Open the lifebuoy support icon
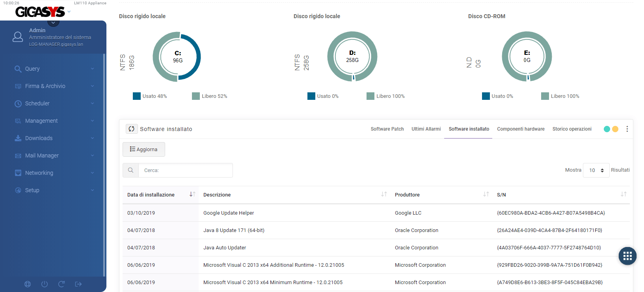644x292 pixels. pyautogui.click(x=28, y=284)
